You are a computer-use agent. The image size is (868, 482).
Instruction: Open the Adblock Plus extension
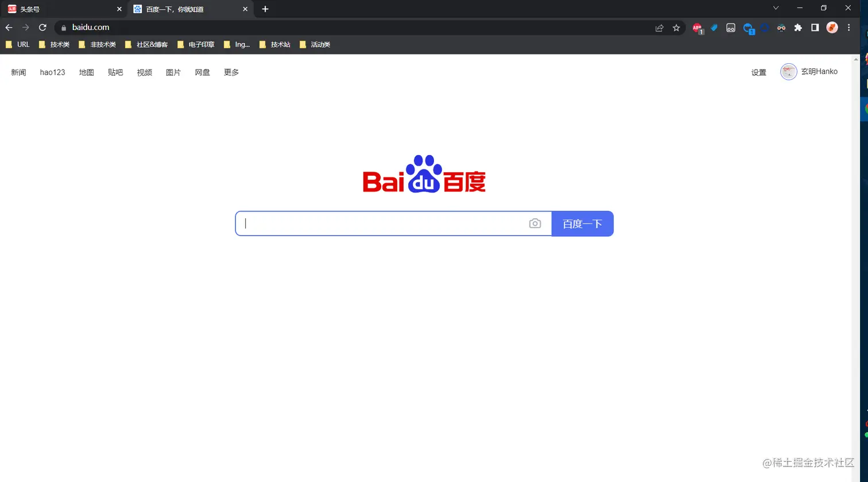point(697,28)
